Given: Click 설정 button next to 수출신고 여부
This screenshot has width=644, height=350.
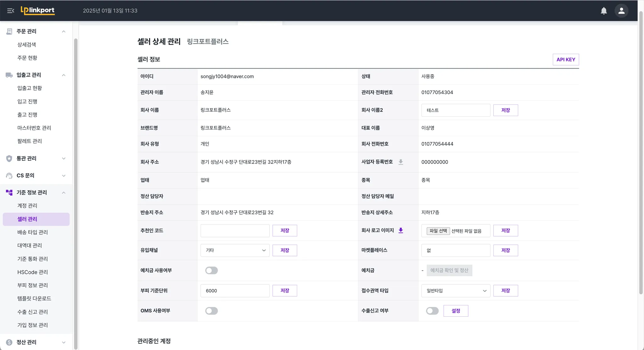Looking at the screenshot, I should pyautogui.click(x=456, y=311).
